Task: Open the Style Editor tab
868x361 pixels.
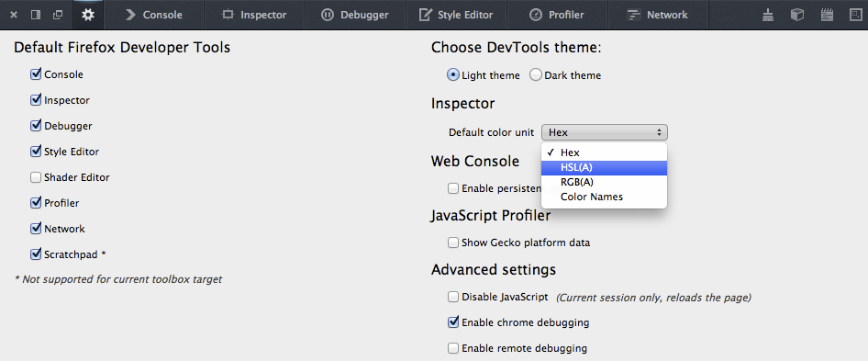Action: point(456,15)
